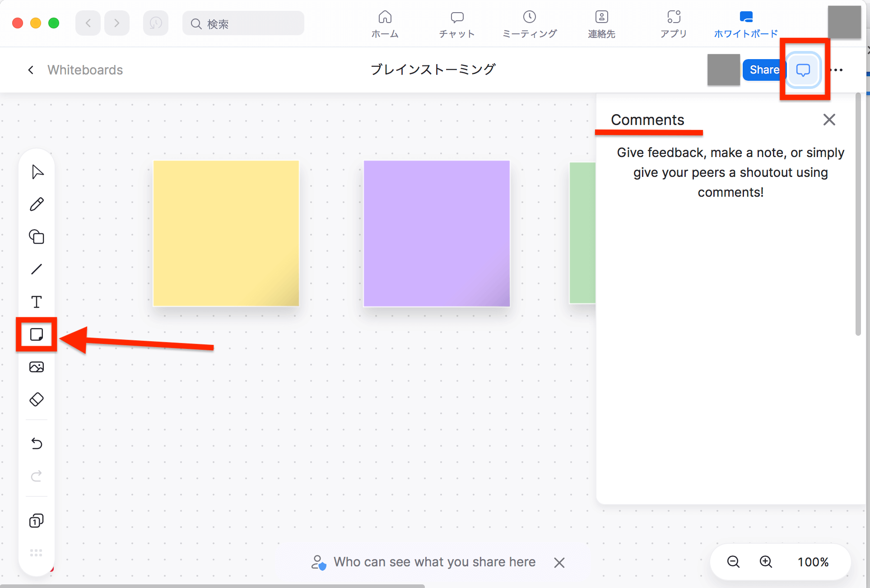Zoom in using the magnifier plus control
Viewport: 870px width, 588px height.
765,562
